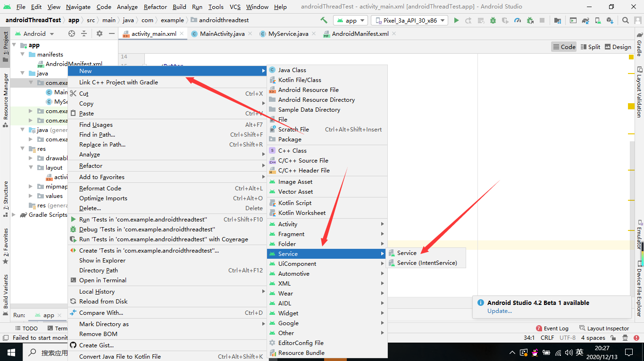Choose Java Class from New submenu

tap(327, 70)
